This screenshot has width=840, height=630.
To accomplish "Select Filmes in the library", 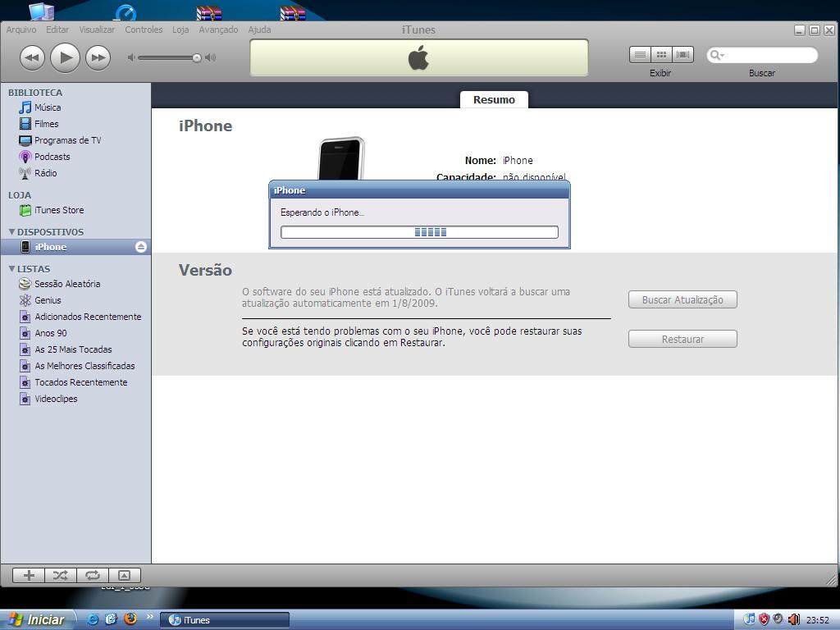I will (46, 124).
